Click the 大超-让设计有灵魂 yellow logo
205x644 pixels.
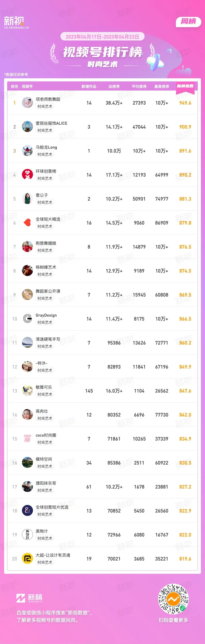pos(27,559)
